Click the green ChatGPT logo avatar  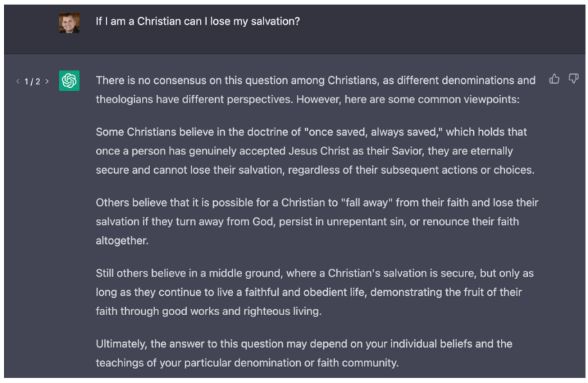tap(69, 81)
